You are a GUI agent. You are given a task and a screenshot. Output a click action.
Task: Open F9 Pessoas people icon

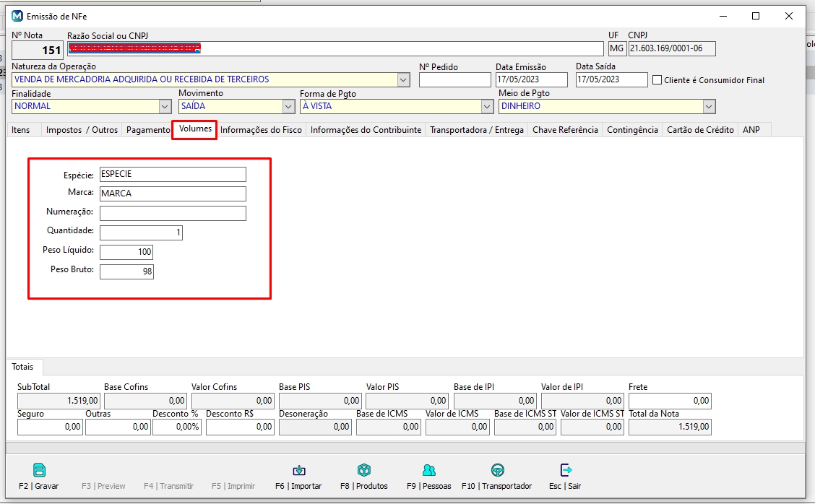428,471
